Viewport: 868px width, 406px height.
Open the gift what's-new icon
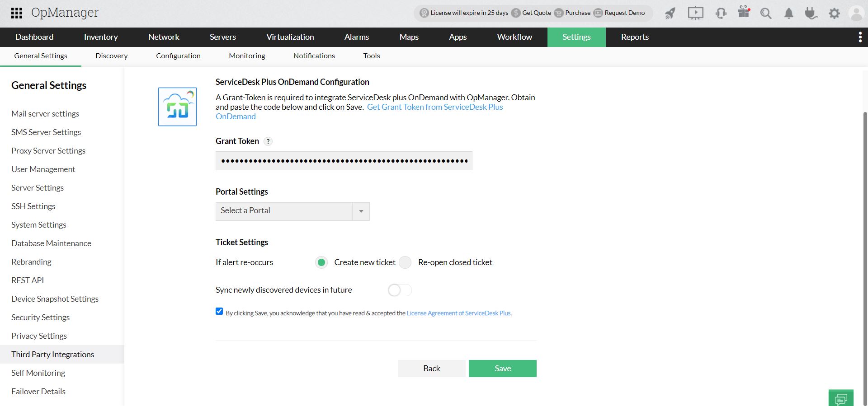(744, 12)
